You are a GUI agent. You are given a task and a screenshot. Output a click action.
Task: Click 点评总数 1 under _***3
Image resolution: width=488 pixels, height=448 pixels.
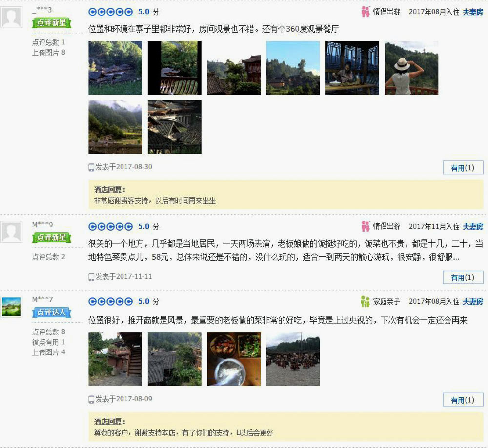point(48,42)
